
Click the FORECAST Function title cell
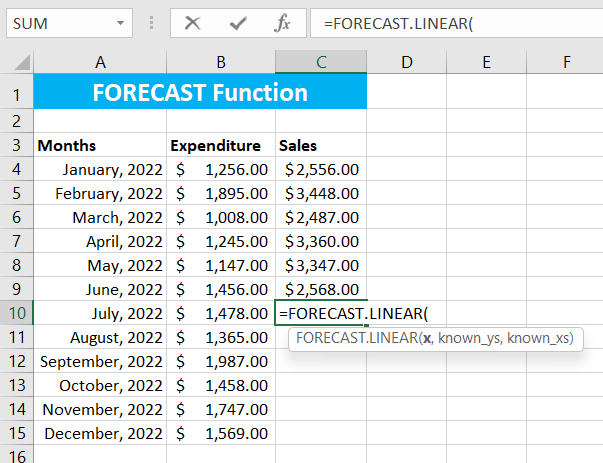coord(200,93)
